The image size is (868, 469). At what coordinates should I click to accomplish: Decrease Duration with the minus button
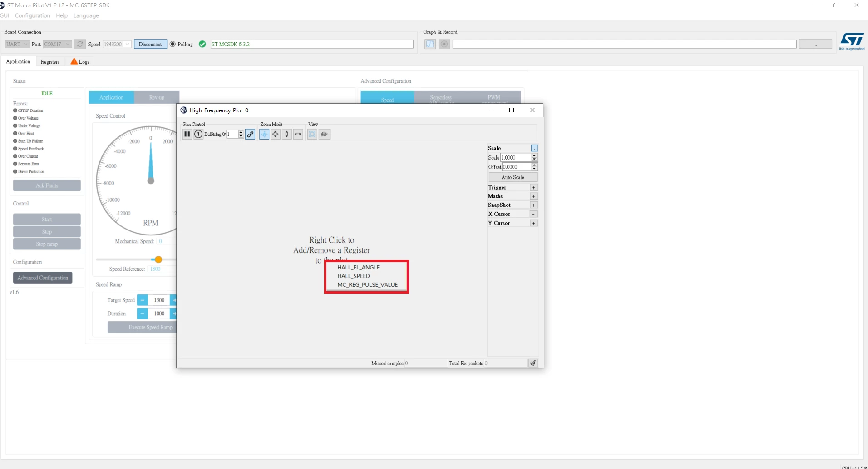[143, 314]
